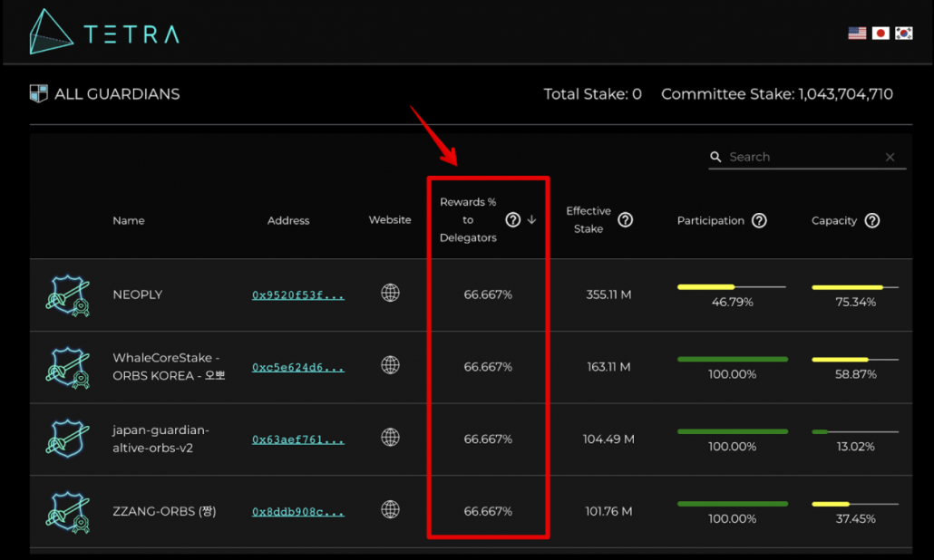Click the Participation header text
The image size is (934, 560).
[x=711, y=221]
